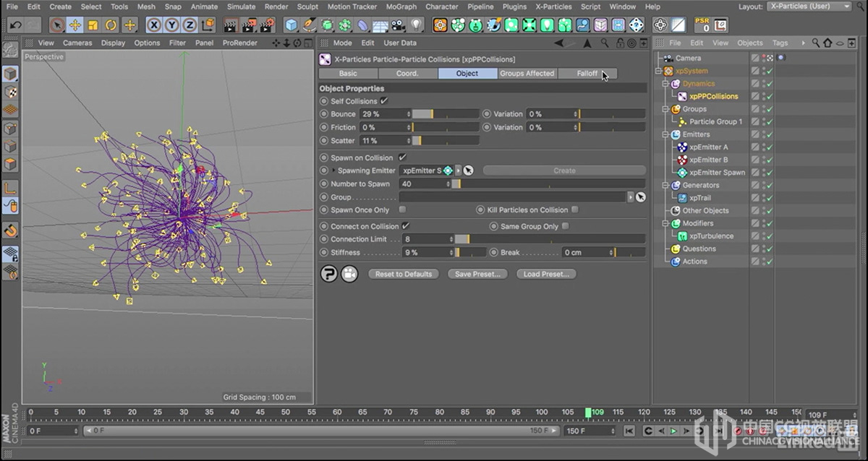This screenshot has height=461, width=868.
Task: Collapse the Generators tree node
Action: (666, 185)
